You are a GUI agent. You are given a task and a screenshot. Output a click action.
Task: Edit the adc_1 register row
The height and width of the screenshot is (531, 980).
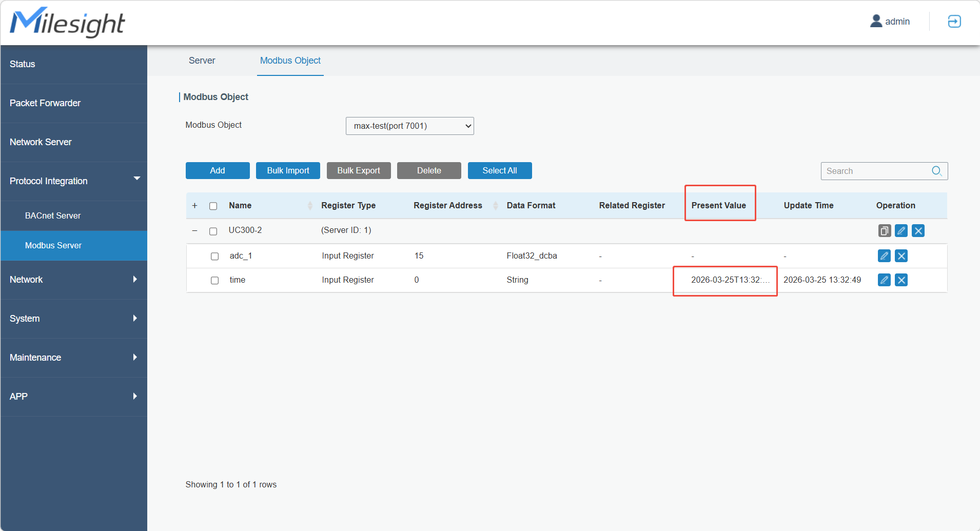(884, 255)
